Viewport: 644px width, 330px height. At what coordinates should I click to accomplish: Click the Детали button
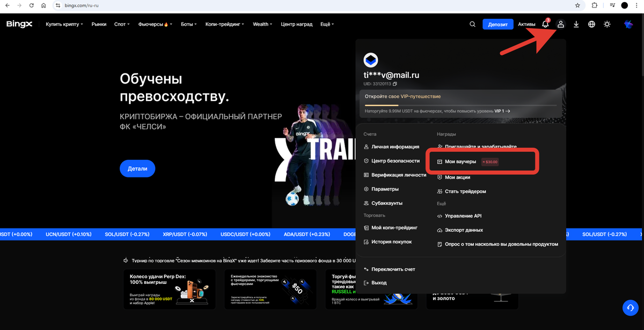click(x=137, y=168)
